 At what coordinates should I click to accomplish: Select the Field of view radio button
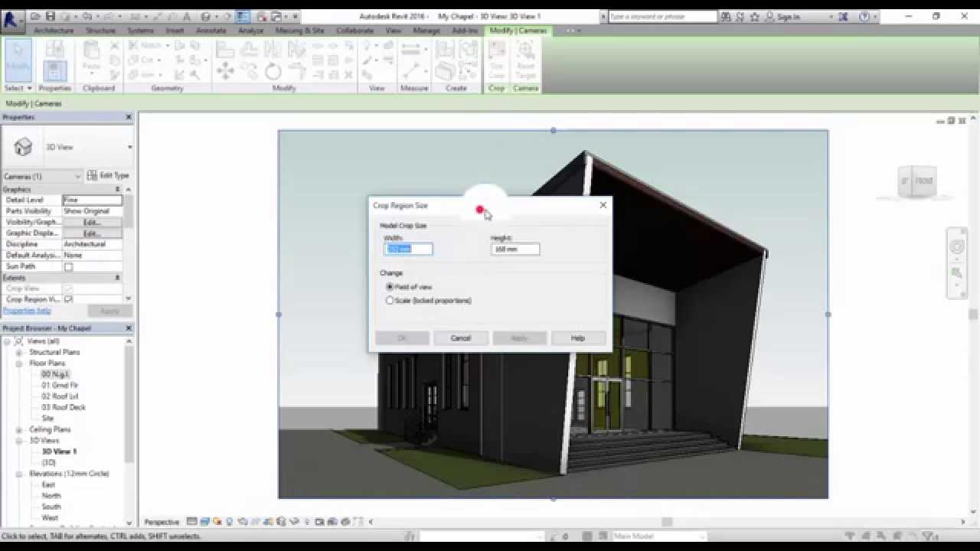(390, 287)
